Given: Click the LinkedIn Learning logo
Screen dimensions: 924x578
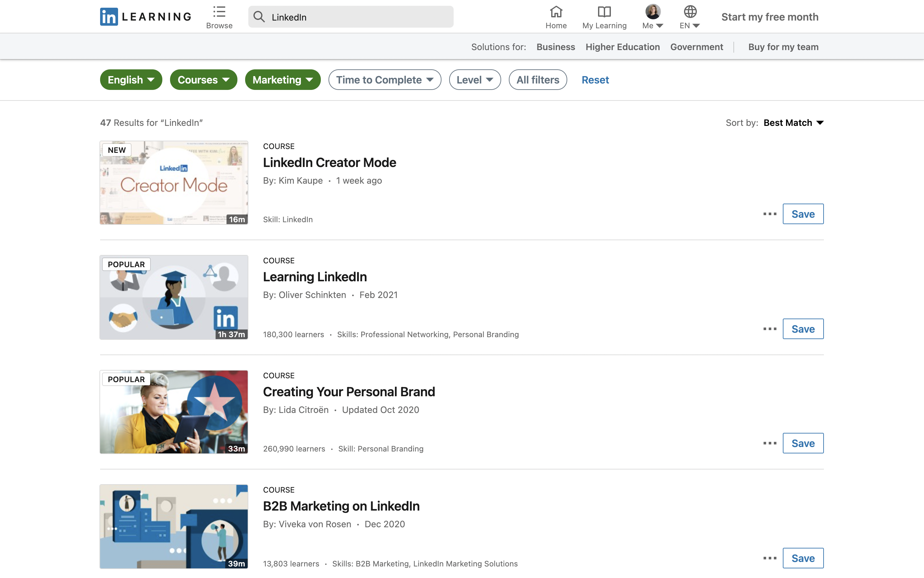Looking at the screenshot, I should tap(145, 17).
